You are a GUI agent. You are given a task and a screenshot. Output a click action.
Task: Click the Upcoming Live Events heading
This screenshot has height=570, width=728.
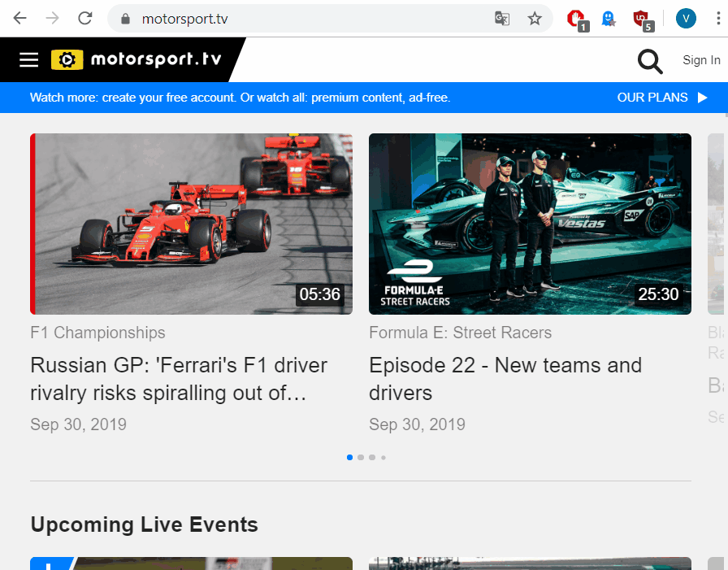point(144,525)
